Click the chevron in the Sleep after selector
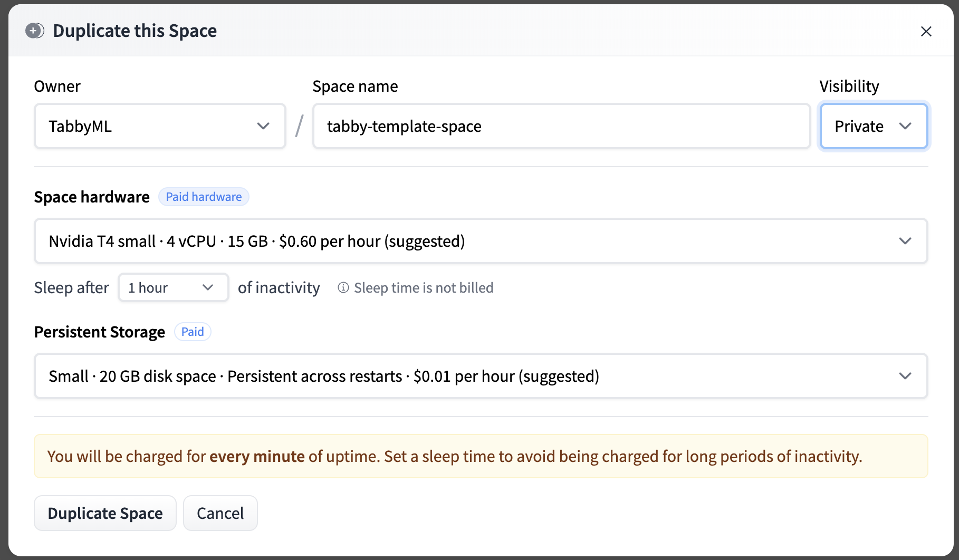The image size is (959, 560). 209,287
